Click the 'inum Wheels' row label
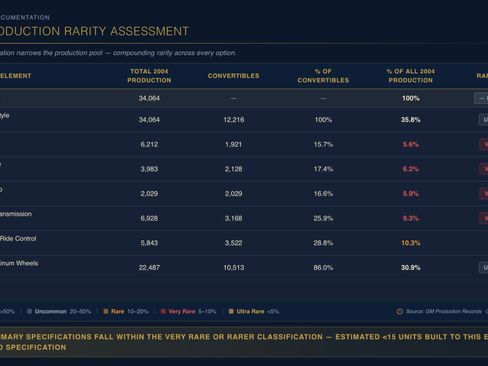The width and height of the screenshot is (488, 366). [x=19, y=263]
